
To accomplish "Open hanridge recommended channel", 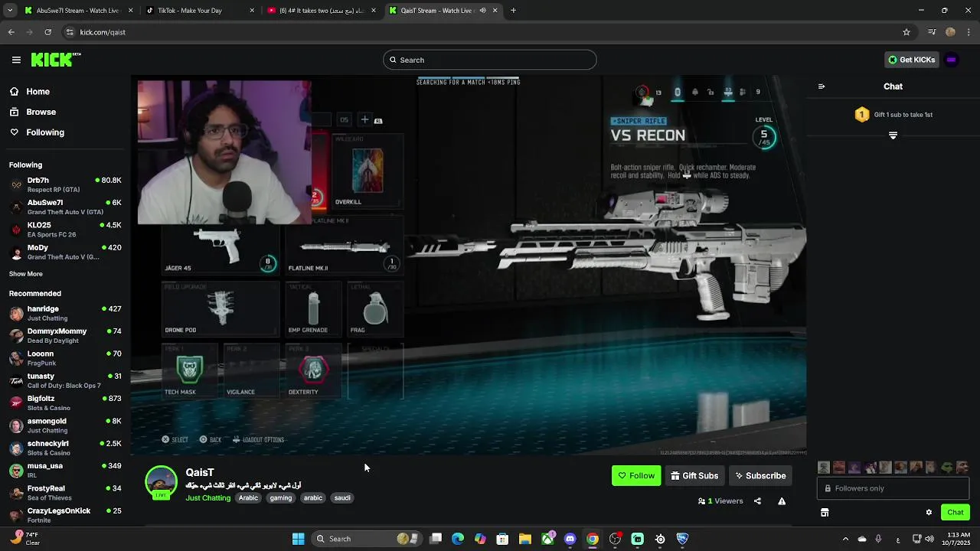I will (65, 313).
